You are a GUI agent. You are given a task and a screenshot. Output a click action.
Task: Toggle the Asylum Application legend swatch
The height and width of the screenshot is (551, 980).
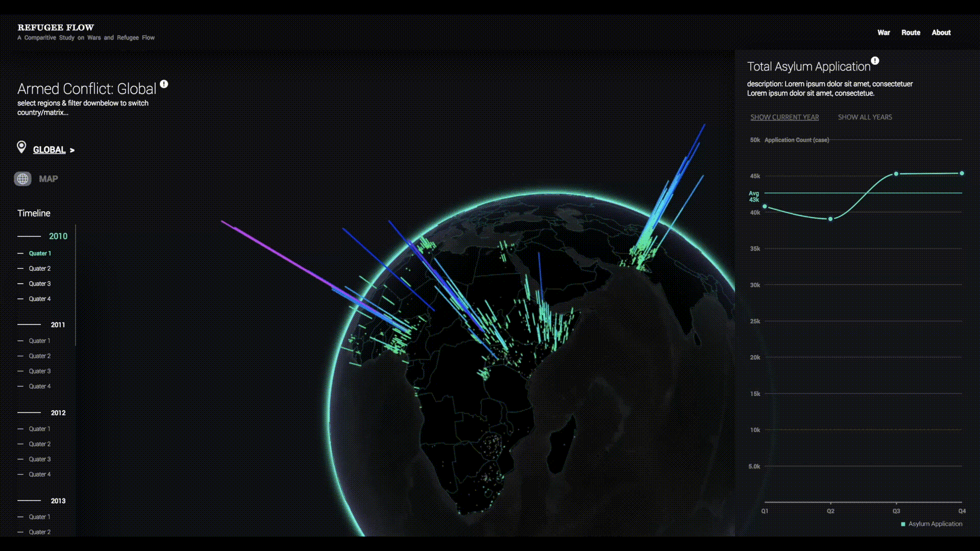coord(903,524)
